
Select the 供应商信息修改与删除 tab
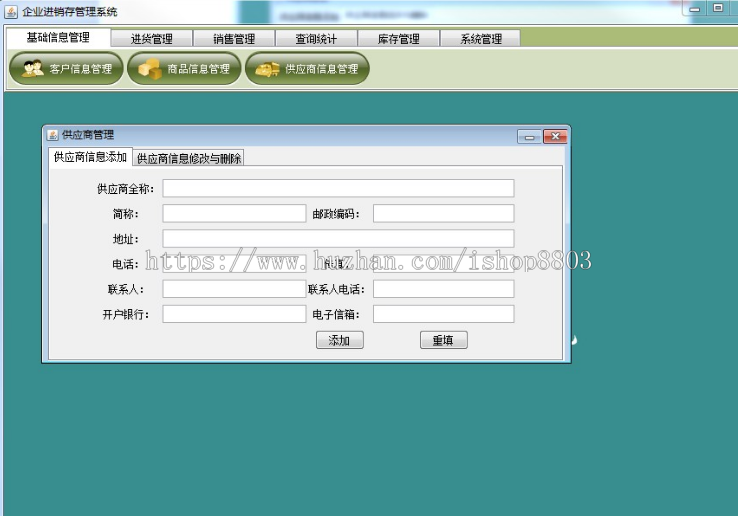189,158
